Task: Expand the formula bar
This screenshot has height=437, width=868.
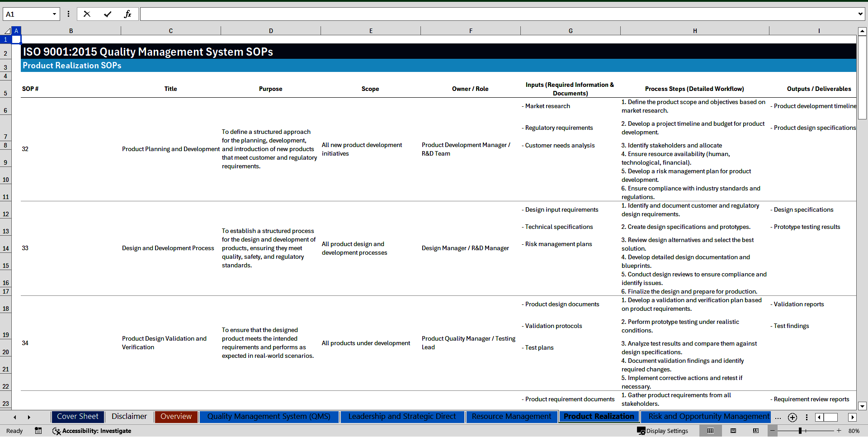Action: point(860,14)
